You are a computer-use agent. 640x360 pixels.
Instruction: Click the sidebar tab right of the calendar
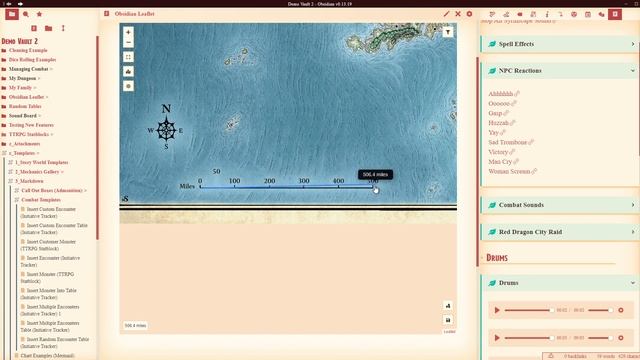click(x=601, y=14)
